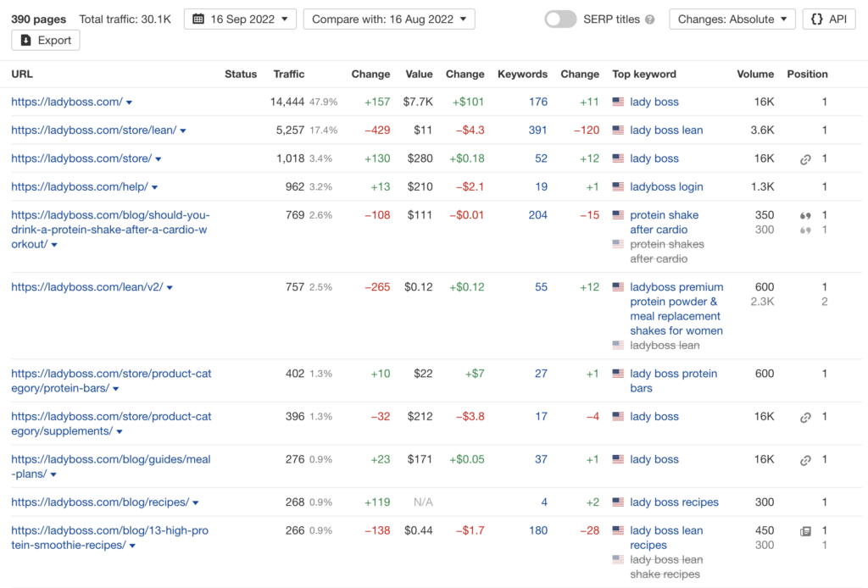Expand the caret next to ladyboss.com/store/lean/
Viewport: 868px width, 588px height.
pyautogui.click(x=183, y=131)
